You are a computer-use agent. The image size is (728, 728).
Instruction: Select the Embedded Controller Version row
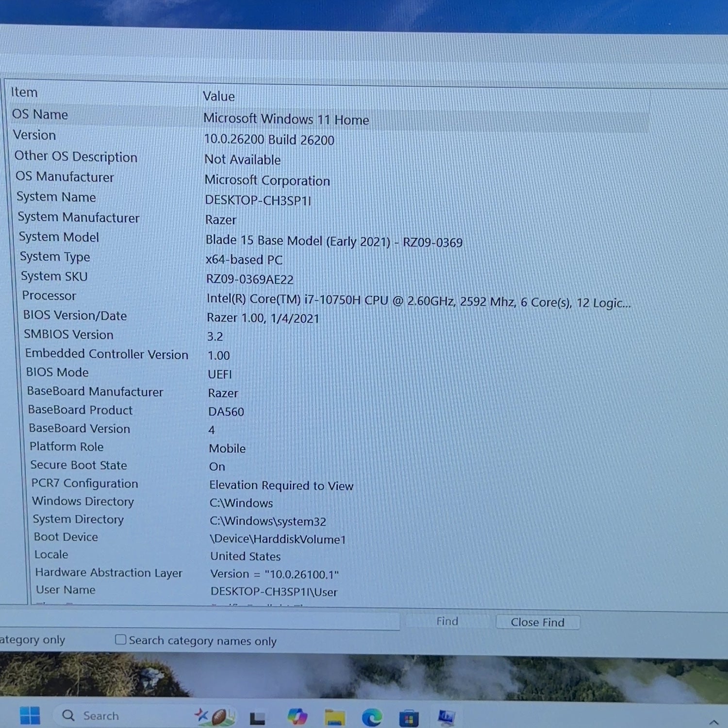click(x=107, y=354)
